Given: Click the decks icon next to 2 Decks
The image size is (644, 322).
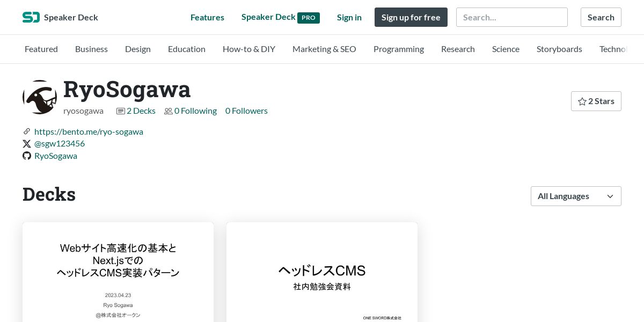Looking at the screenshot, I should 121,111.
